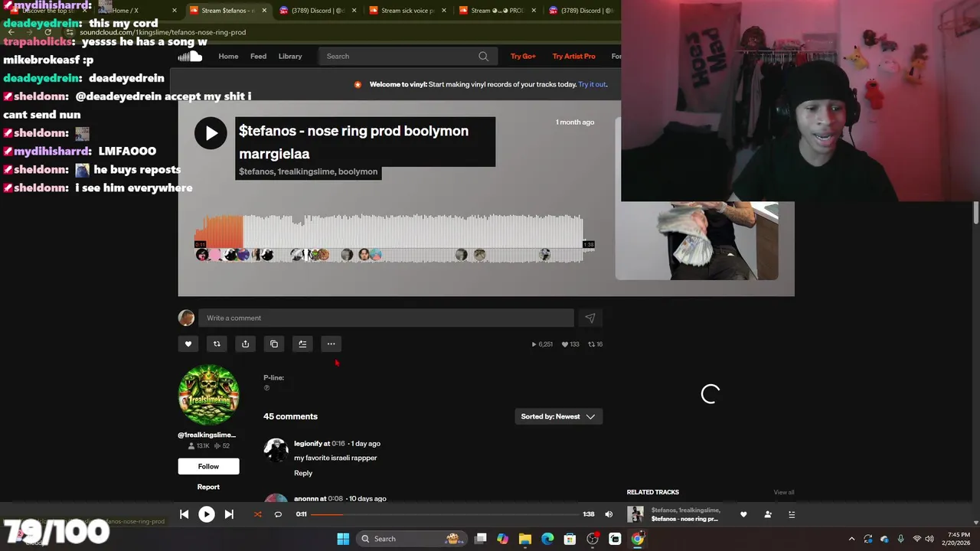Click the Try it out vinyl link
Image resolution: width=980 pixels, height=551 pixels.
[x=593, y=84]
